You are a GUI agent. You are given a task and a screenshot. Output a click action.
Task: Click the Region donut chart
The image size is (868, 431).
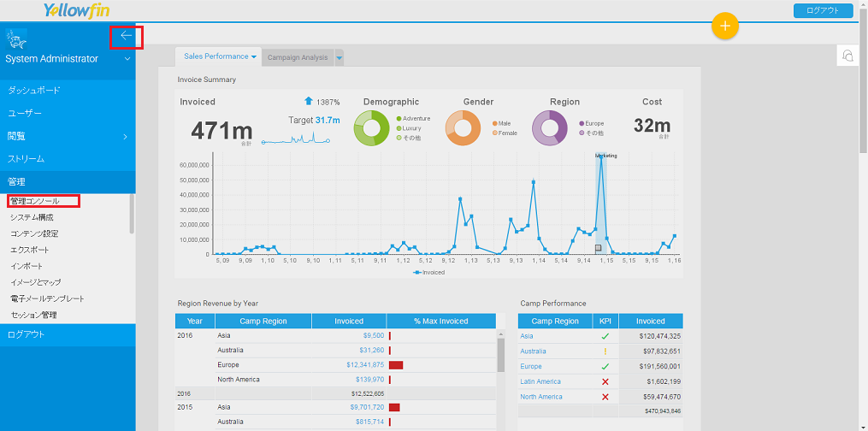click(x=550, y=128)
